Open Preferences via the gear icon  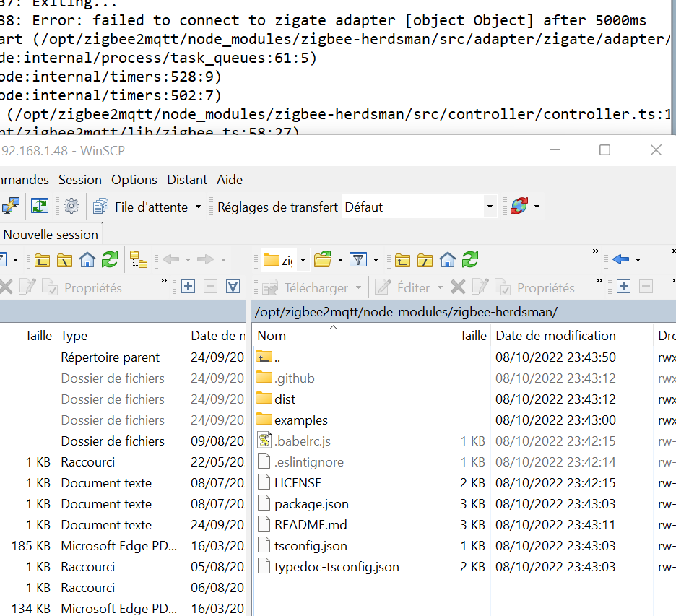(x=71, y=206)
